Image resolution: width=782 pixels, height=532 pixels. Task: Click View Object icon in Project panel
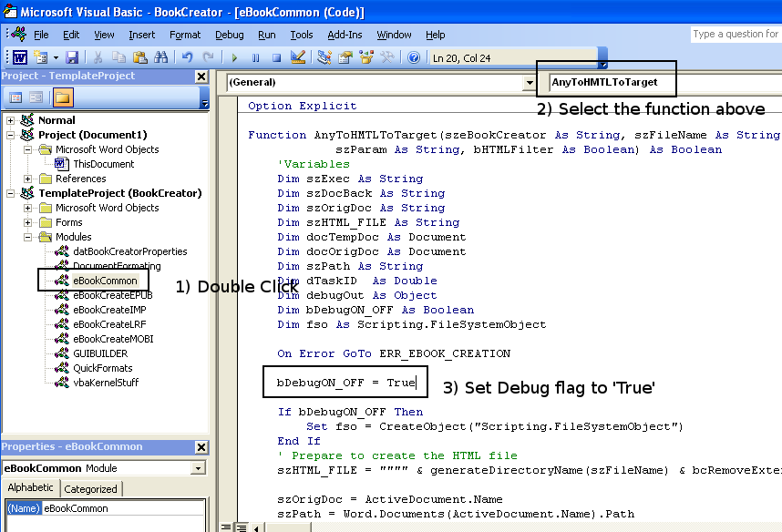[x=36, y=97]
